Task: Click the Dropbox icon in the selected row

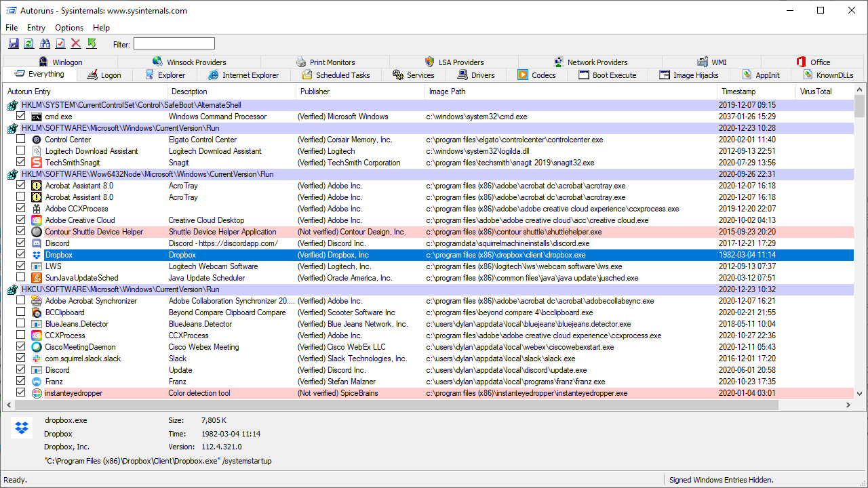Action: (37, 255)
